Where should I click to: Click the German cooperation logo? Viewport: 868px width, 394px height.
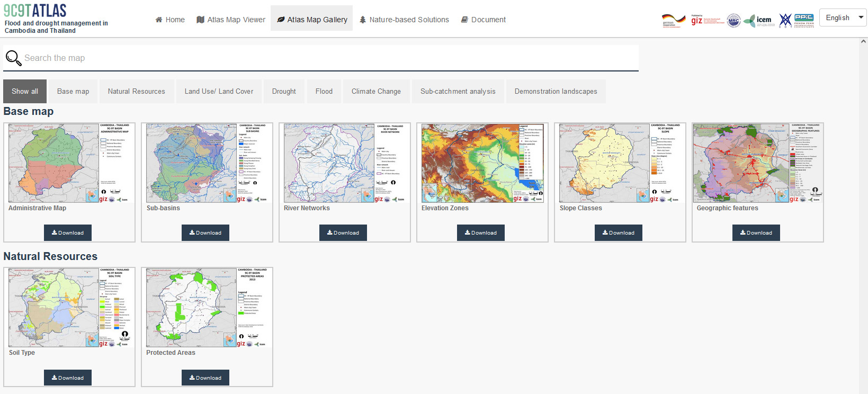click(674, 21)
